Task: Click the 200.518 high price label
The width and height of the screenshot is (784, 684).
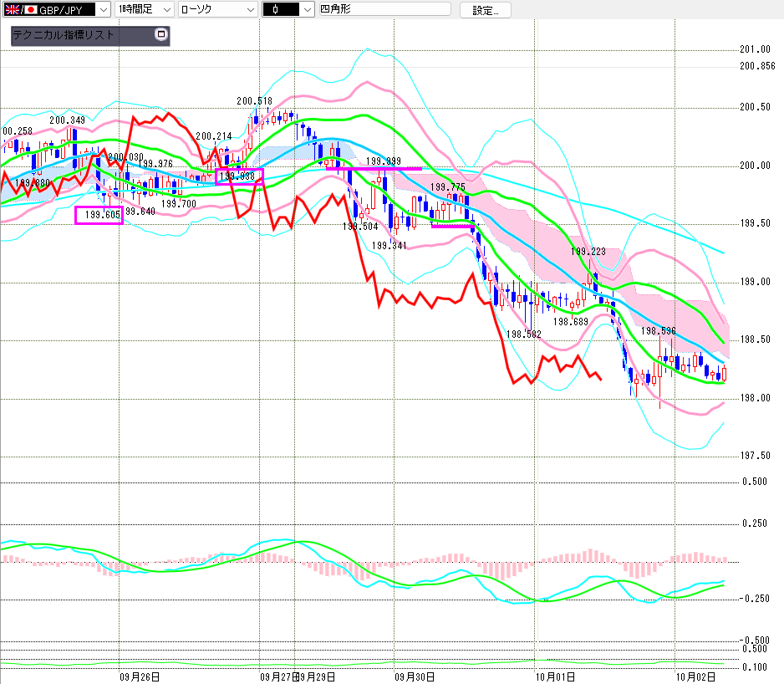Action: (x=254, y=101)
